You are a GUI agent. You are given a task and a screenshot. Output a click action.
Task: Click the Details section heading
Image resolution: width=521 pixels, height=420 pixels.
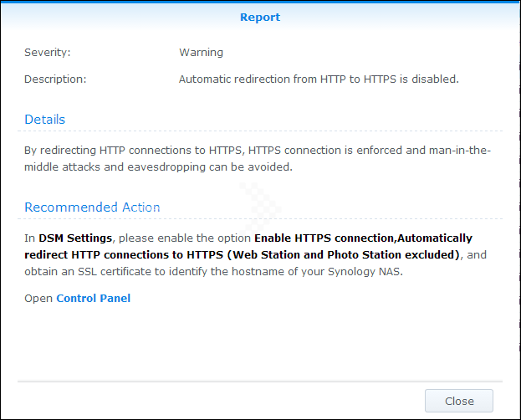point(44,120)
